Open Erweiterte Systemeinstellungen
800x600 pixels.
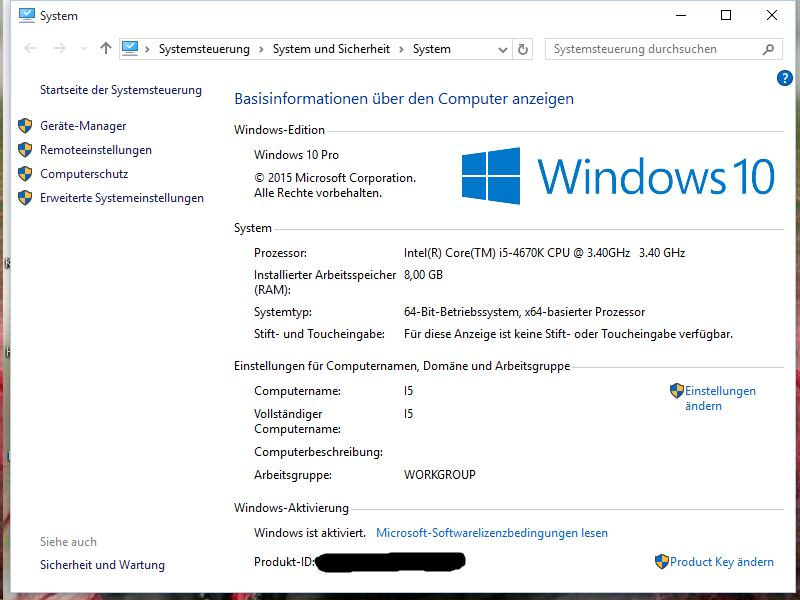click(x=122, y=198)
